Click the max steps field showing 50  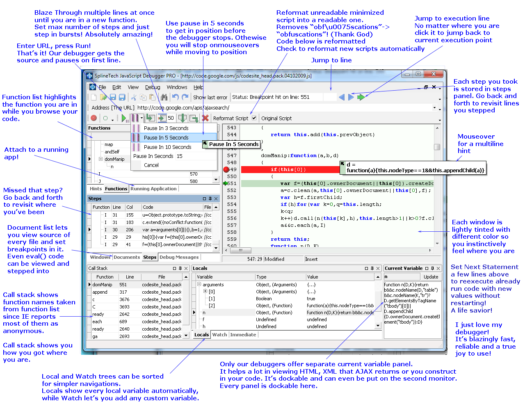coord(171,118)
